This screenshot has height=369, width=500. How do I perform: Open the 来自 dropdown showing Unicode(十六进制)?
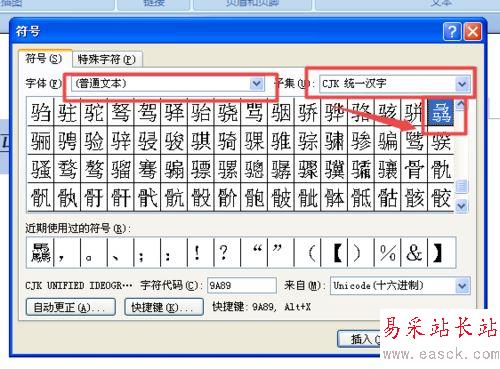[463, 286]
